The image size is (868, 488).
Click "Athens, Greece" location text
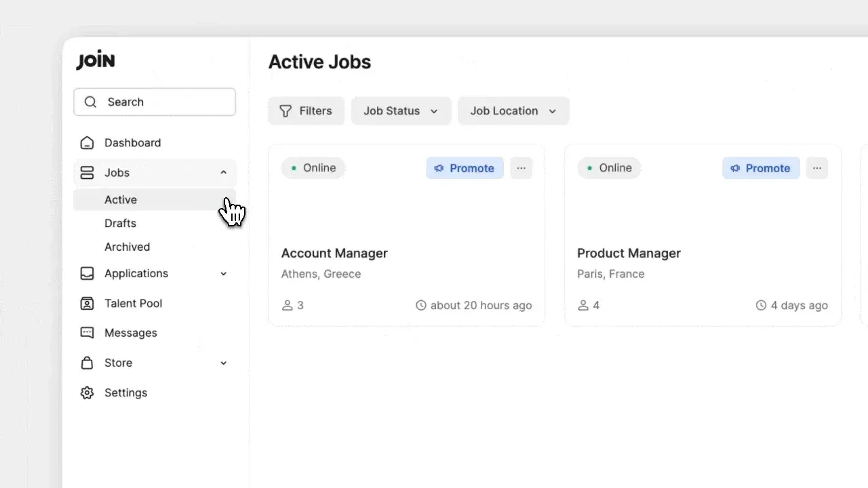tap(321, 274)
